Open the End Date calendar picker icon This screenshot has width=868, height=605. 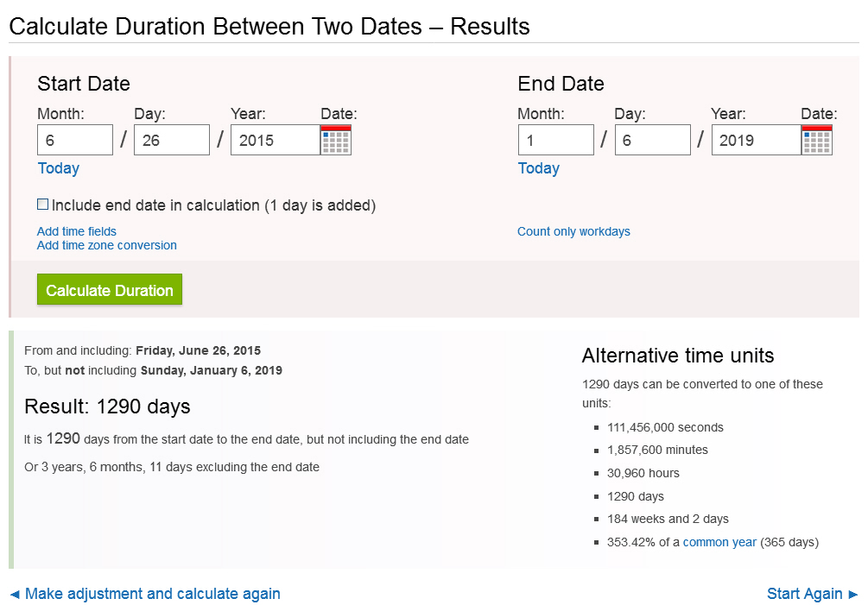tap(816, 140)
